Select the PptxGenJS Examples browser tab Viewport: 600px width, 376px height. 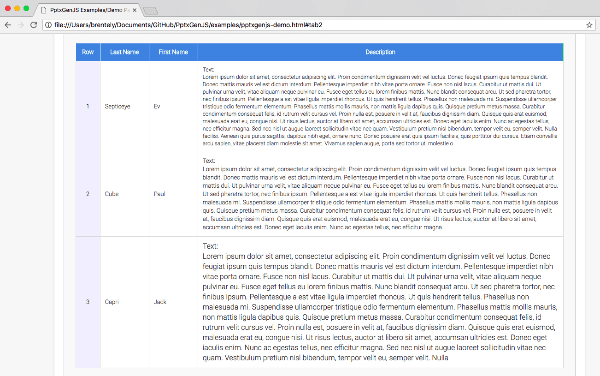click(x=88, y=10)
